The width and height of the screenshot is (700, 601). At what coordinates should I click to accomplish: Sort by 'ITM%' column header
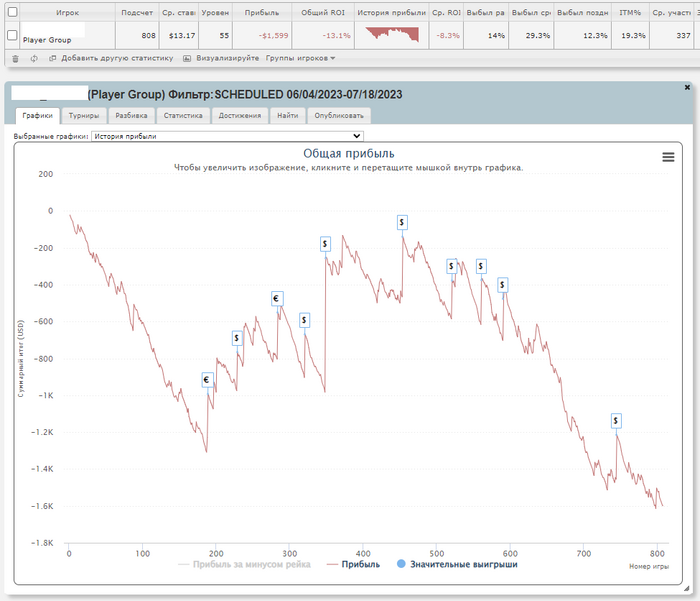630,13
